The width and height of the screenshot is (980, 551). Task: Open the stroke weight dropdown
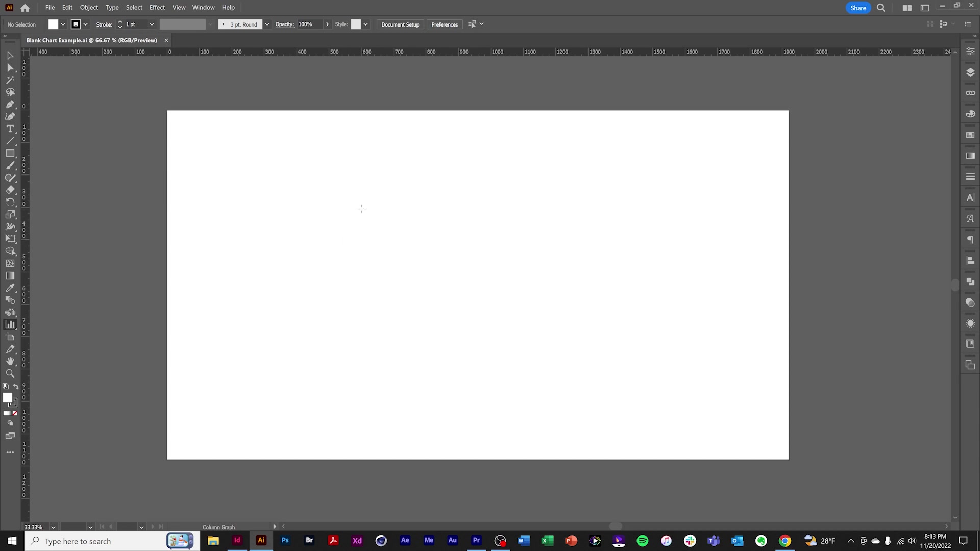click(152, 24)
